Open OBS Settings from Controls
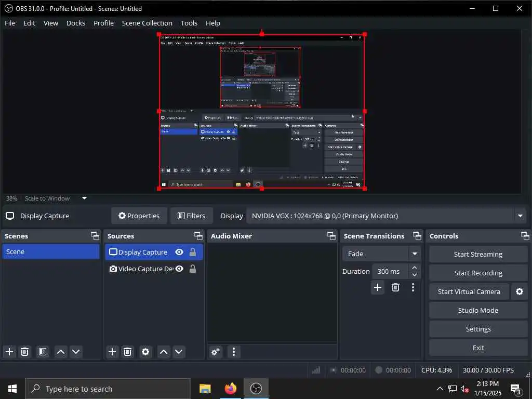532x399 pixels. coord(478,329)
